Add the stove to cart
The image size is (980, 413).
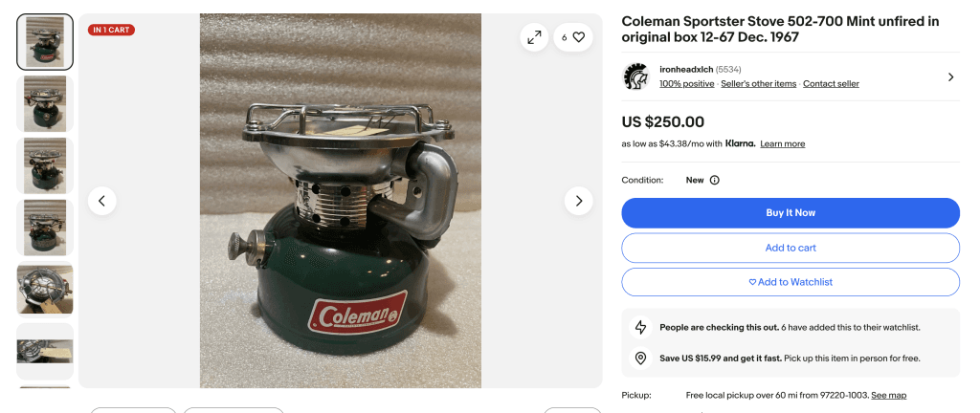coord(791,248)
